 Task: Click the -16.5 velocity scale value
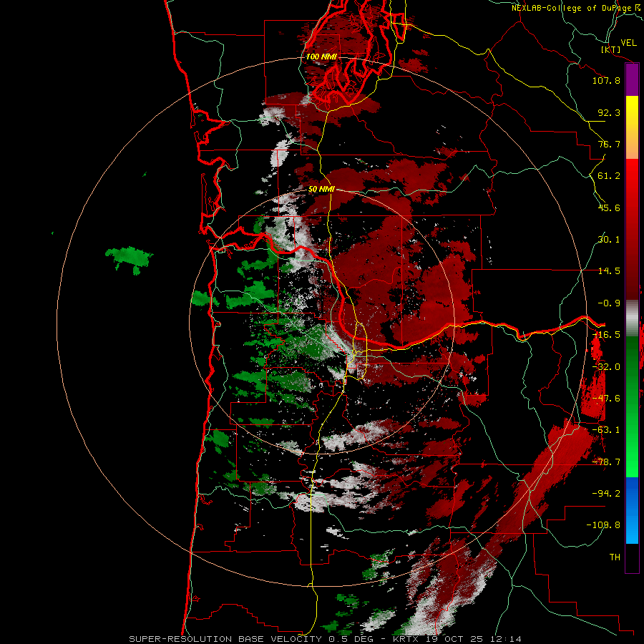tap(606, 335)
